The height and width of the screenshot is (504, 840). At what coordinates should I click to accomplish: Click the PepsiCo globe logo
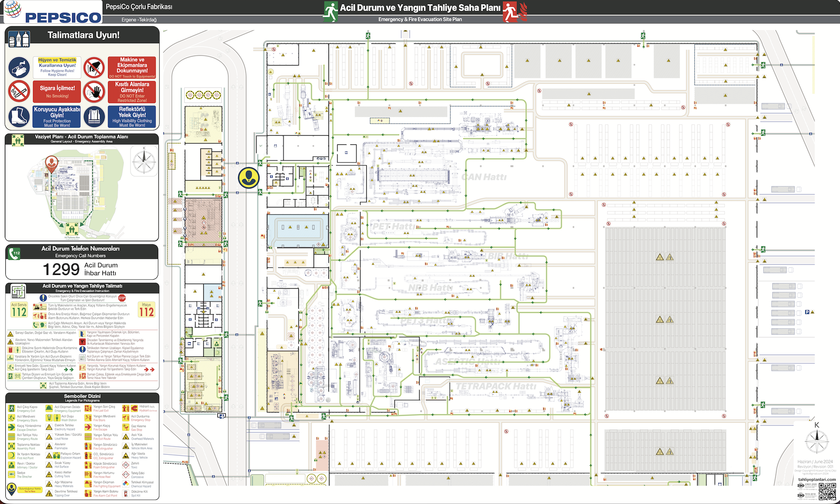[12, 10]
